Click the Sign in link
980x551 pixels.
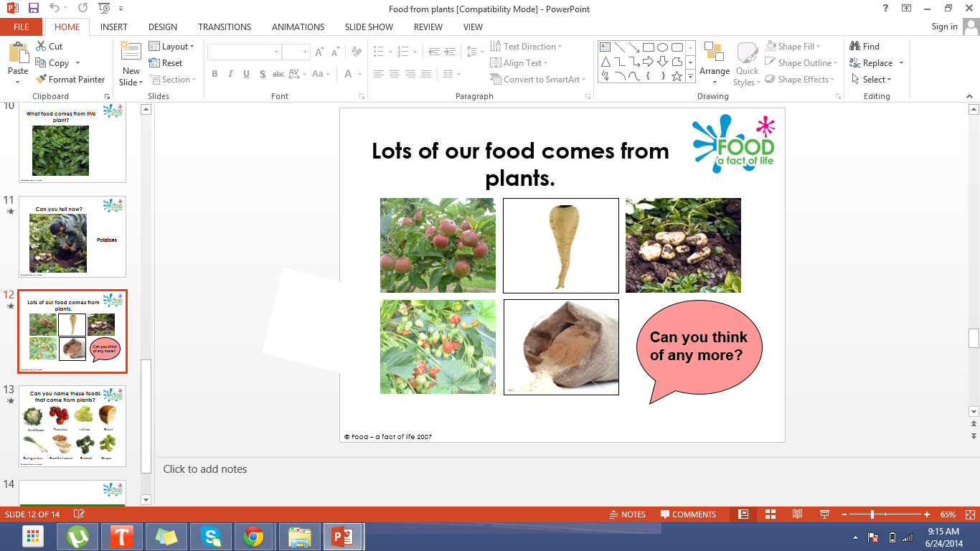tap(944, 27)
